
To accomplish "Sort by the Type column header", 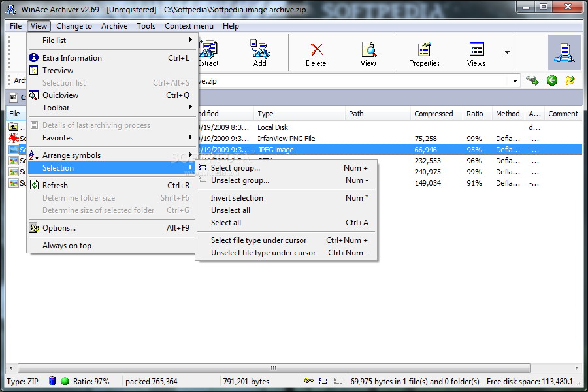I will (299, 114).
